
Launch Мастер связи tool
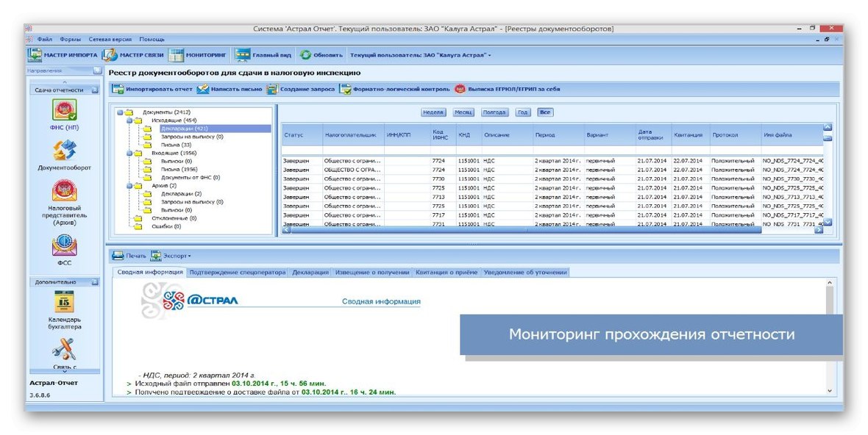point(133,55)
